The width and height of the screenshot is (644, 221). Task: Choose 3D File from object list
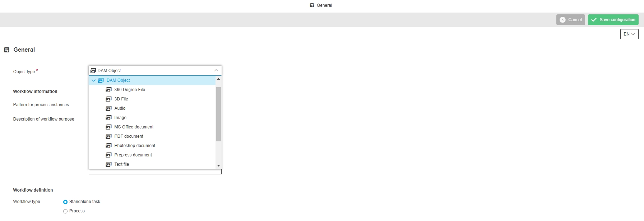[152, 99]
